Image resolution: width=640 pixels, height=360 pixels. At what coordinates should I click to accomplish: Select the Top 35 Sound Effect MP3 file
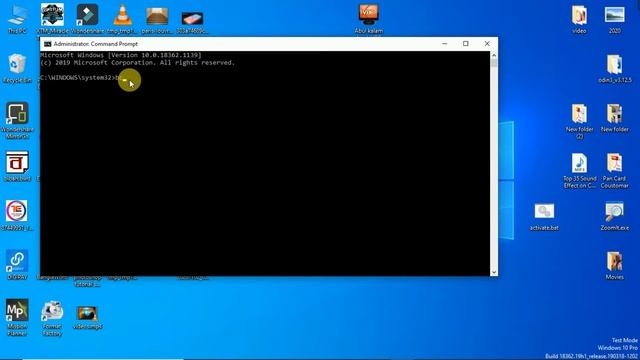click(x=579, y=170)
